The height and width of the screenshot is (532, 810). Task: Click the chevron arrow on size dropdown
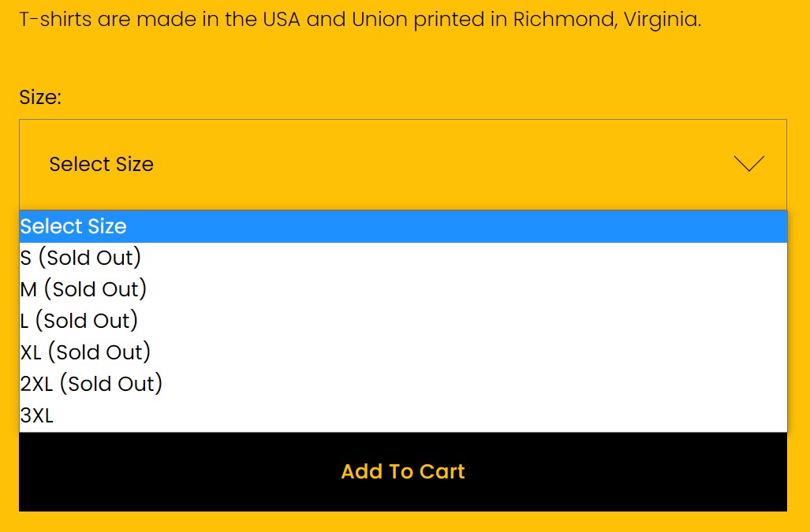[x=748, y=164]
